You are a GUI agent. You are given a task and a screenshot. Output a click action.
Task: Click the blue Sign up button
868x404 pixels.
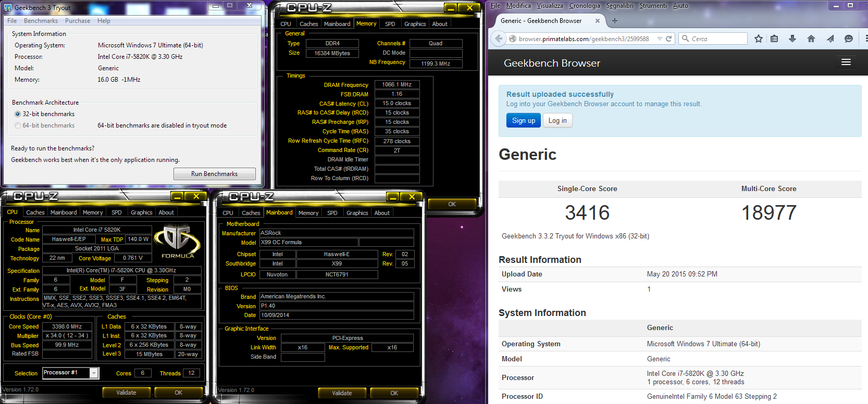click(524, 120)
